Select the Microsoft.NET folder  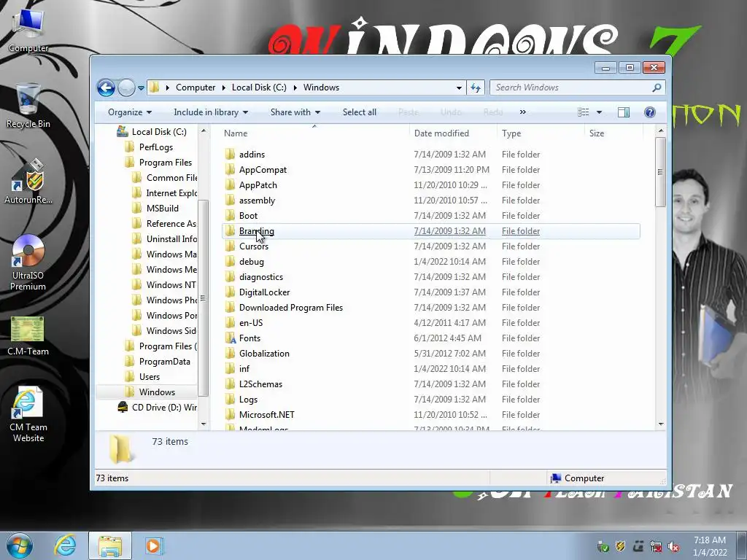(x=266, y=415)
